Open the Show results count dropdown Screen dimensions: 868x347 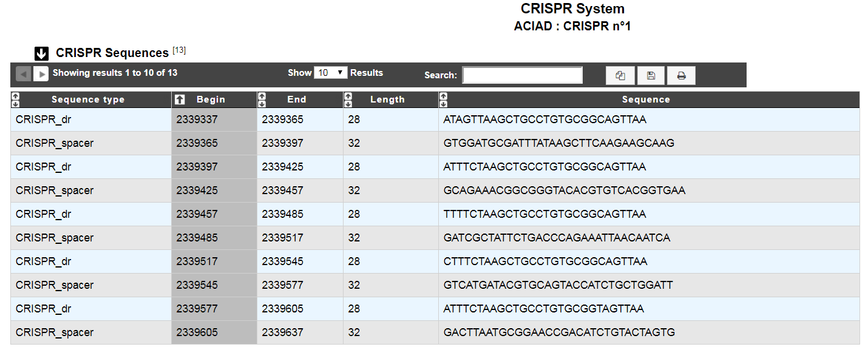click(331, 73)
